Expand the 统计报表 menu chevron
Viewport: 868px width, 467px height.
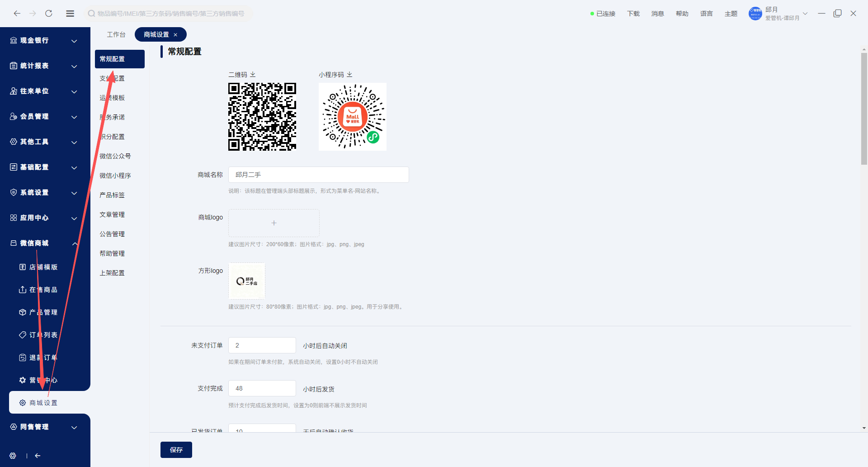(74, 67)
